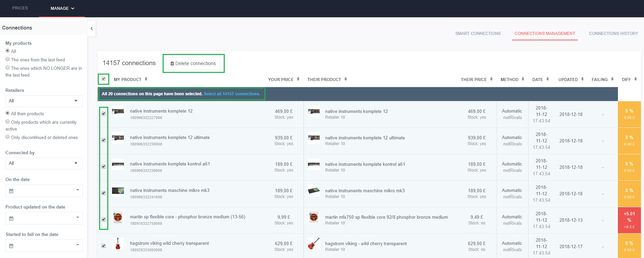
Task: Switch to Connections Management tab
Action: coord(545,34)
